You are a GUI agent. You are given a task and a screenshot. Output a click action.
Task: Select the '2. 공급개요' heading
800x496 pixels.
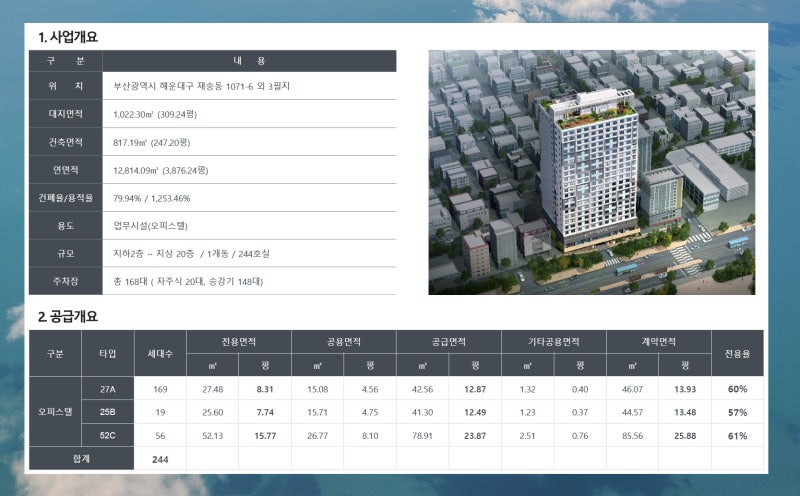pos(68,316)
